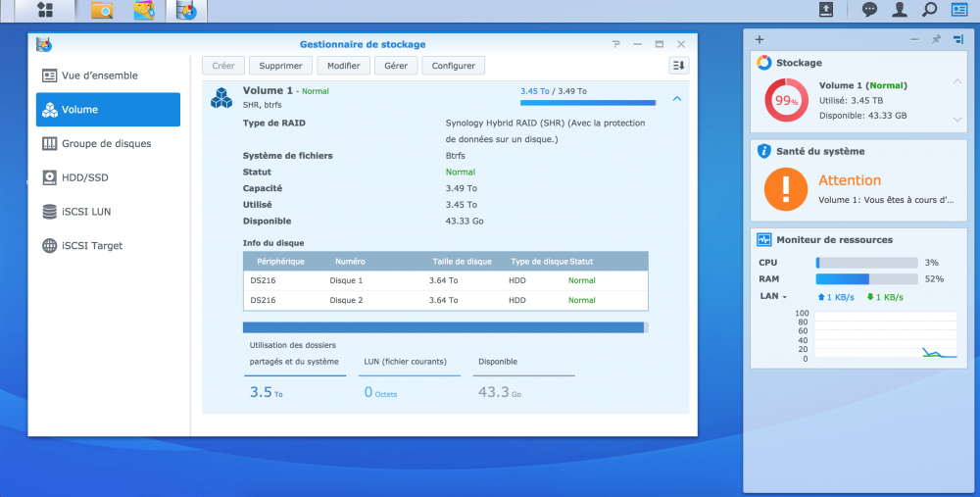
Task: Select the Disque 1 row in disk table
Action: pyautogui.click(x=445, y=280)
